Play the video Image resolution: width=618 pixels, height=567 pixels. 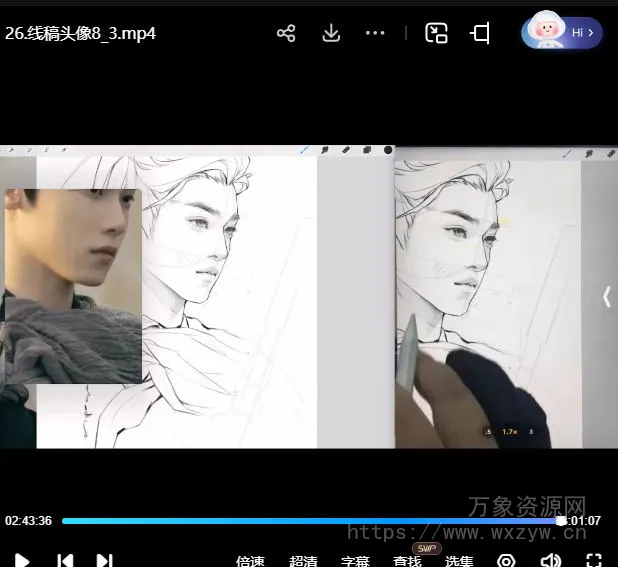click(22, 560)
